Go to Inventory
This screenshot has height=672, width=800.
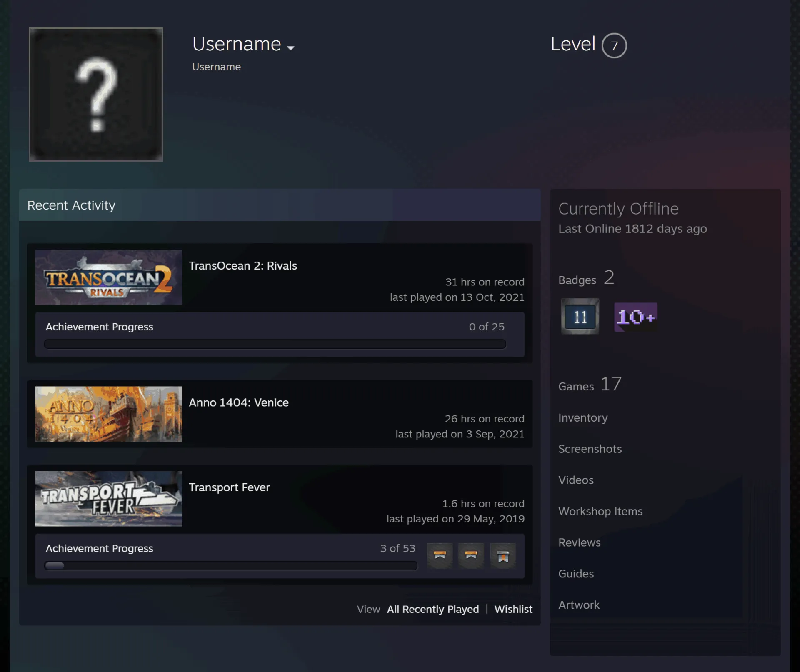pyautogui.click(x=583, y=418)
